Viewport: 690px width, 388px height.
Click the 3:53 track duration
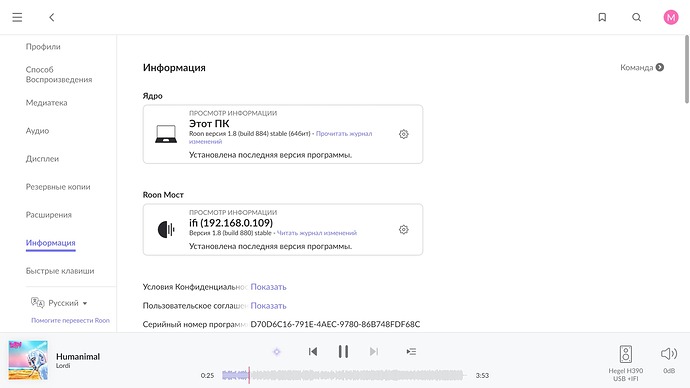pyautogui.click(x=482, y=375)
